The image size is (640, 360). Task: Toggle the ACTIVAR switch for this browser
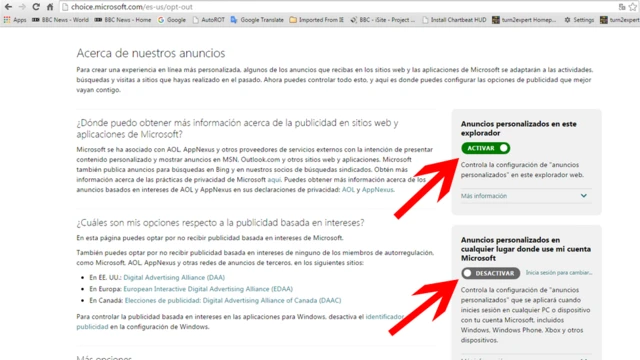(485, 148)
